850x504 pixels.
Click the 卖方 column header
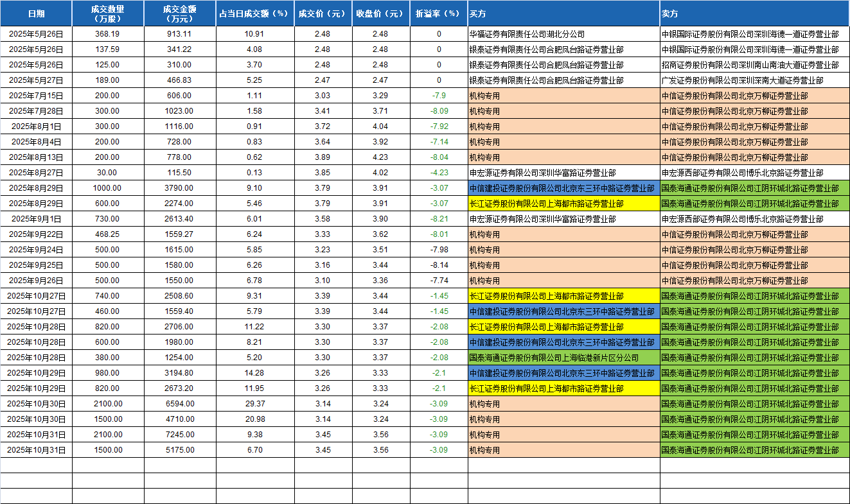pyautogui.click(x=754, y=13)
